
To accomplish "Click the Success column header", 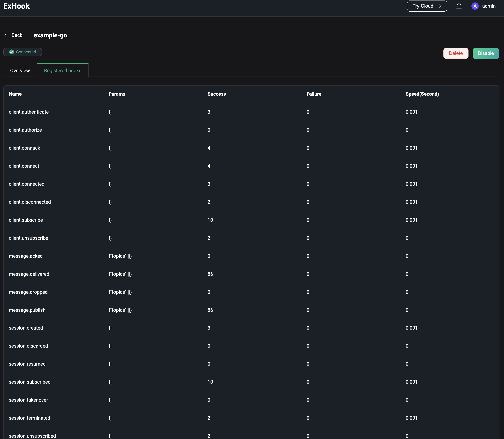I will point(216,94).
